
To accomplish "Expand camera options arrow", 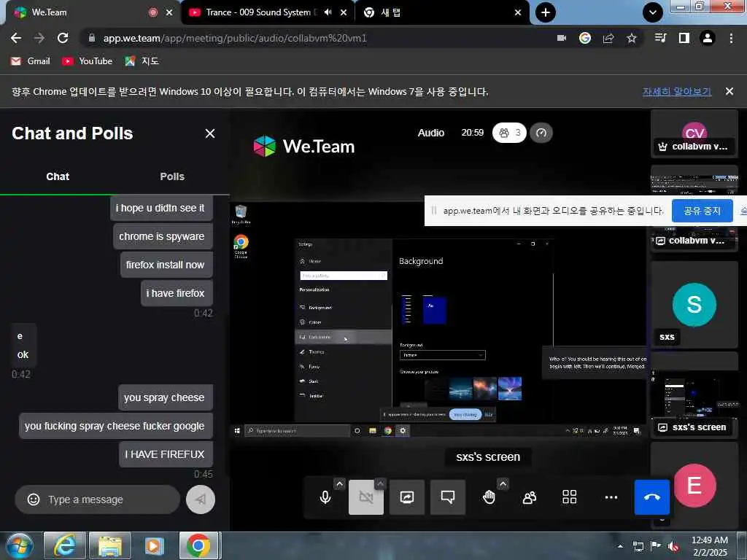I will click(380, 484).
